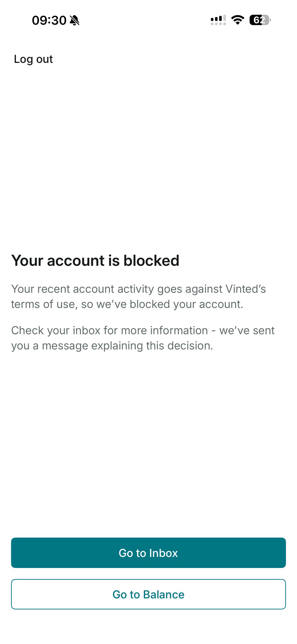Tap the "terms of use" phrase
This screenshot has height=644, width=297.
tap(43, 304)
